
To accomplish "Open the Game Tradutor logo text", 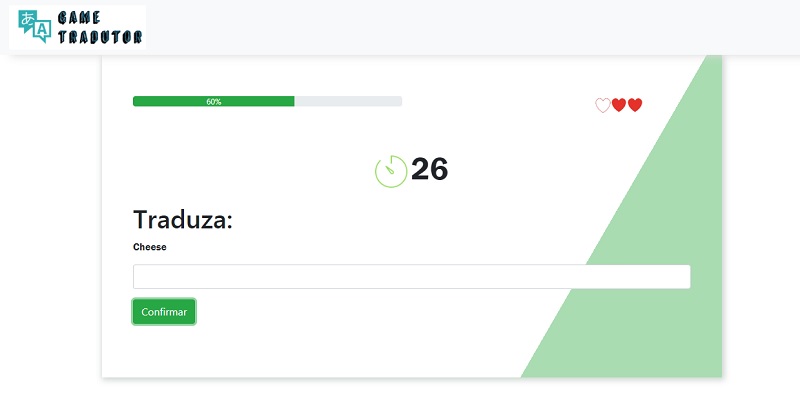I will [x=100, y=28].
